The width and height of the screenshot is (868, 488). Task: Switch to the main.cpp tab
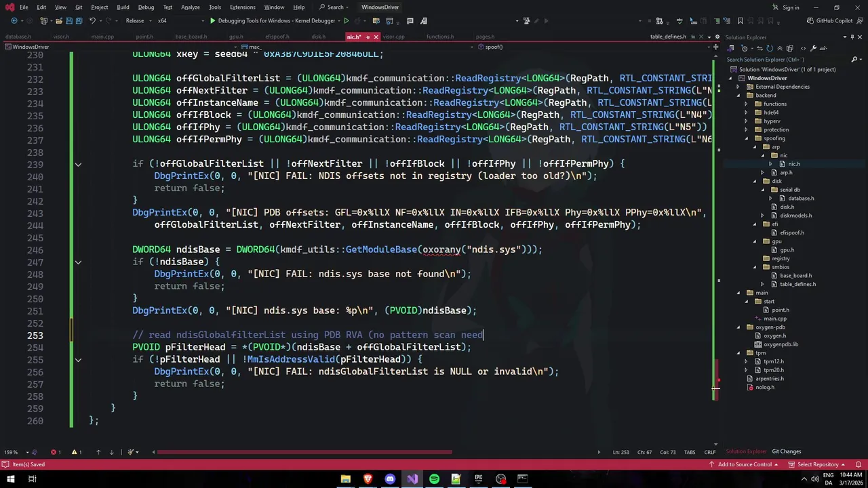(x=103, y=37)
